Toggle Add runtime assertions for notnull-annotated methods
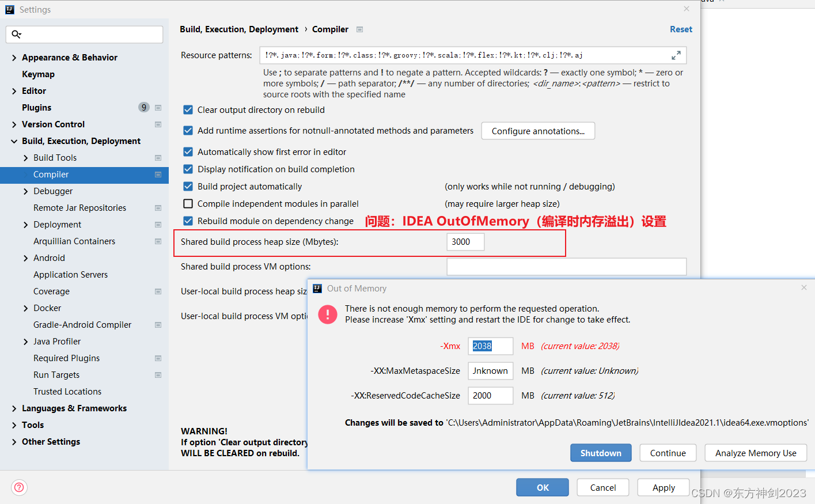This screenshot has width=815, height=504. 188,131
